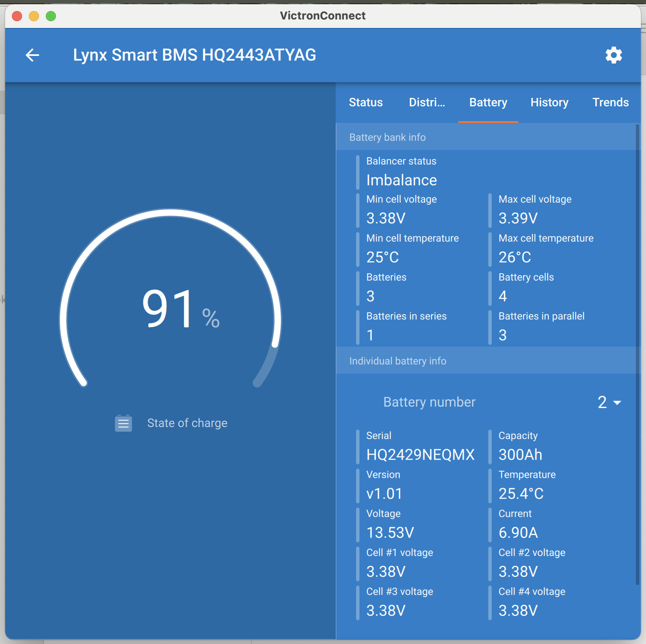Click the Batteries in series label
Screen dimensions: 646x644
coord(407,316)
